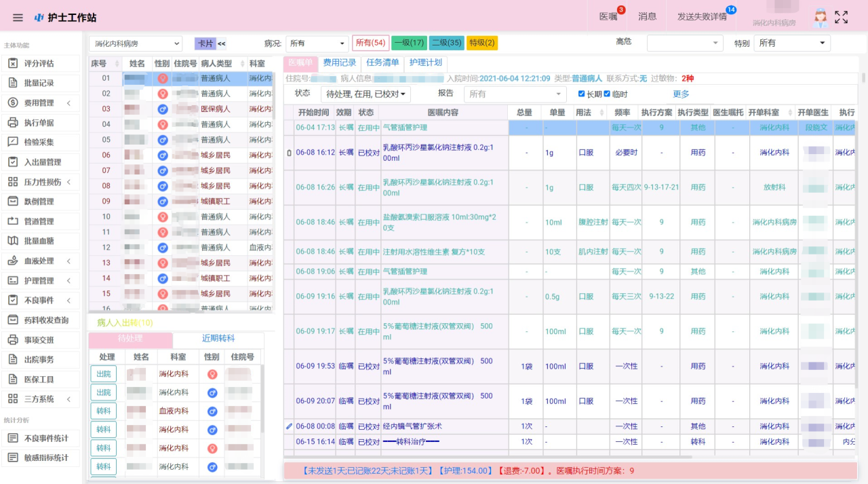Screen dimensions: 868x484
Task: Disable the 临时 order checkbox
Action: point(606,94)
